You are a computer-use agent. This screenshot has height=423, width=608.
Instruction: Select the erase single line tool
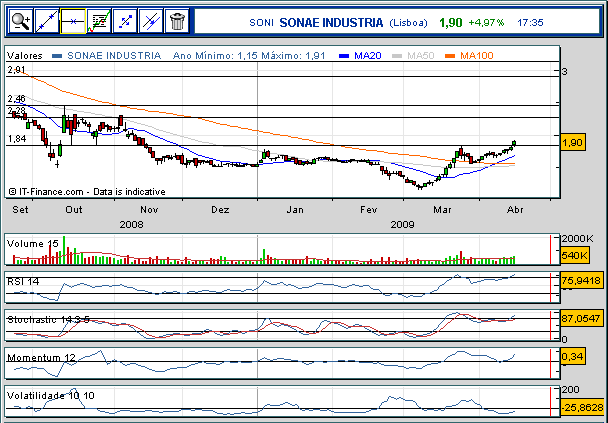click(x=151, y=21)
